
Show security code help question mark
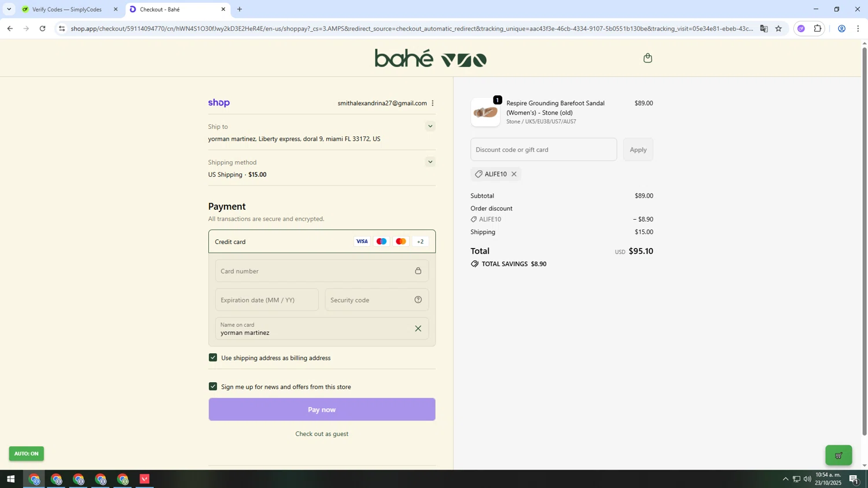[418, 300]
